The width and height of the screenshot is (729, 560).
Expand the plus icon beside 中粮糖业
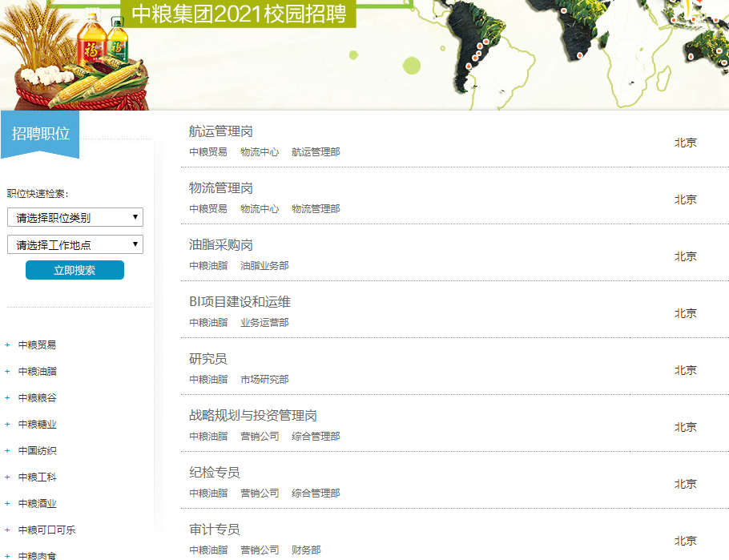click(7, 424)
